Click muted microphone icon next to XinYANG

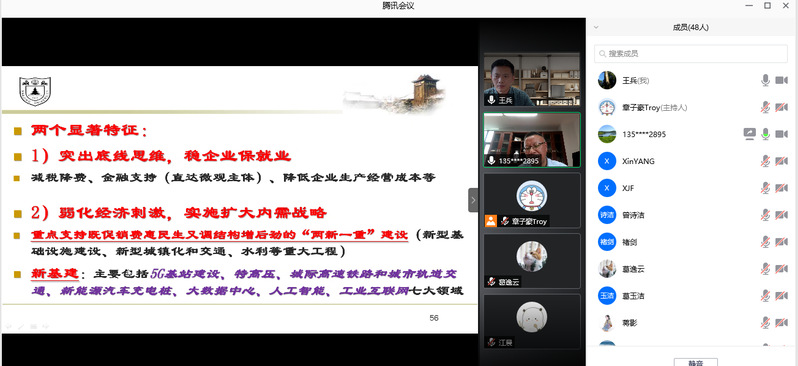765,161
